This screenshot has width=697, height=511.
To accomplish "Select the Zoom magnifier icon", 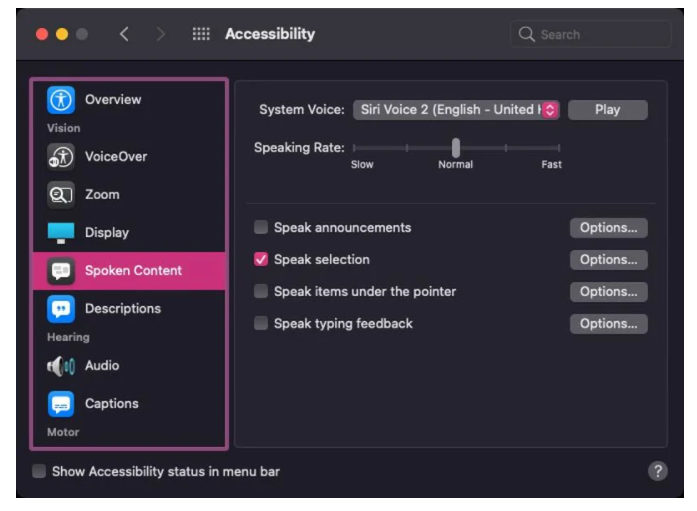I will 61,195.
